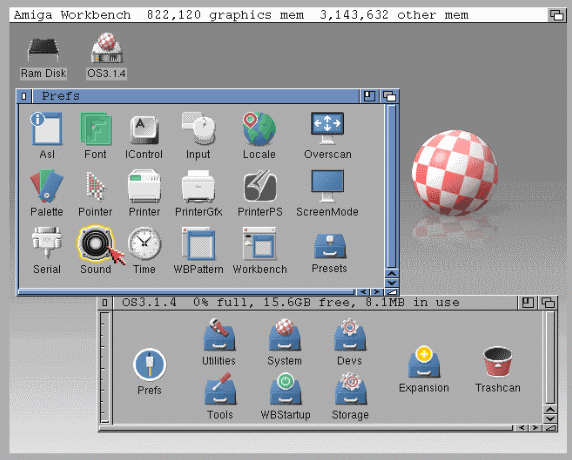Open the Devs drawer icon
The image size is (572, 460).
click(x=350, y=335)
